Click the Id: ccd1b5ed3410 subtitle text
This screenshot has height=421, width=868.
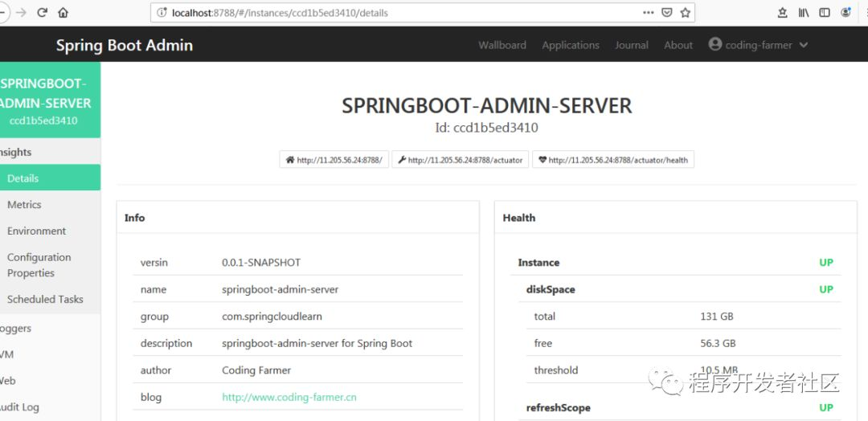point(486,128)
